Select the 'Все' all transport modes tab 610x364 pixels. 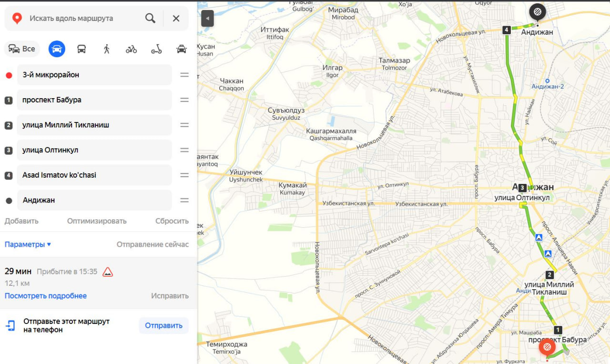tap(22, 49)
